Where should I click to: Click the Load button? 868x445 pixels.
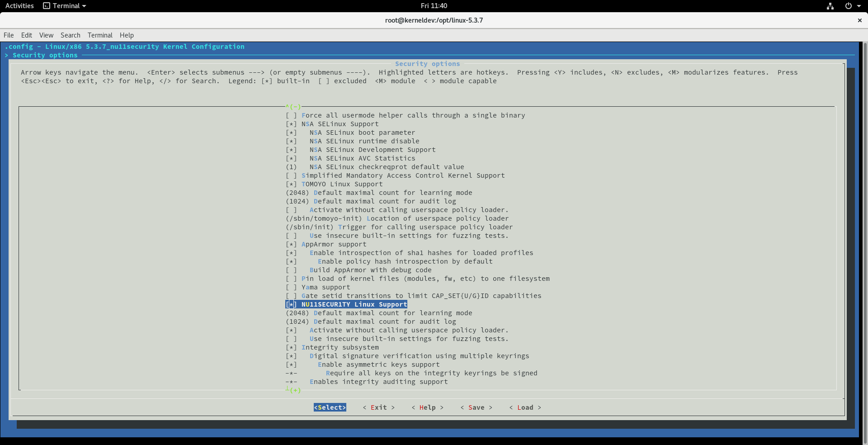coord(525,407)
